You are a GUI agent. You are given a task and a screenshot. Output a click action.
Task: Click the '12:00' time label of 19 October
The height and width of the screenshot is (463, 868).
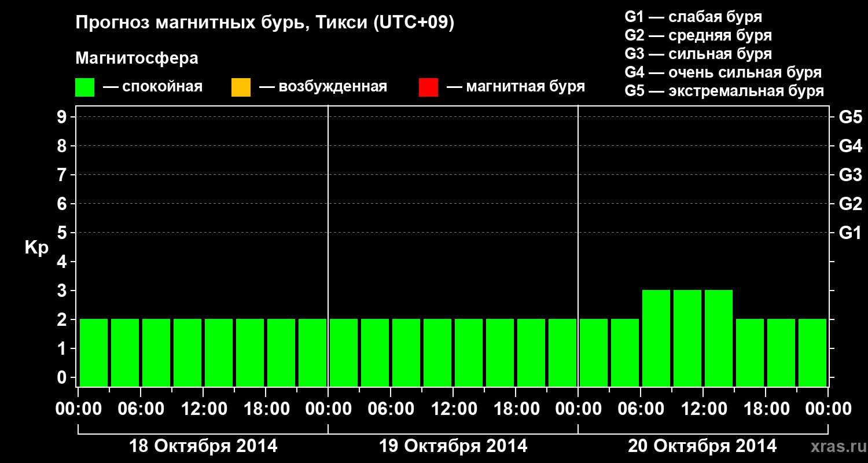coord(453,409)
